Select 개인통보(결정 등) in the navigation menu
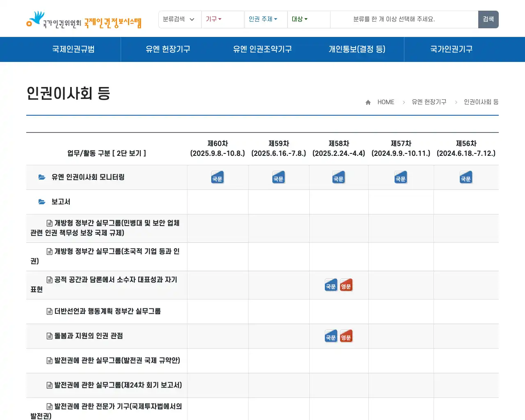Image resolution: width=525 pixels, height=420 pixels. tap(357, 49)
